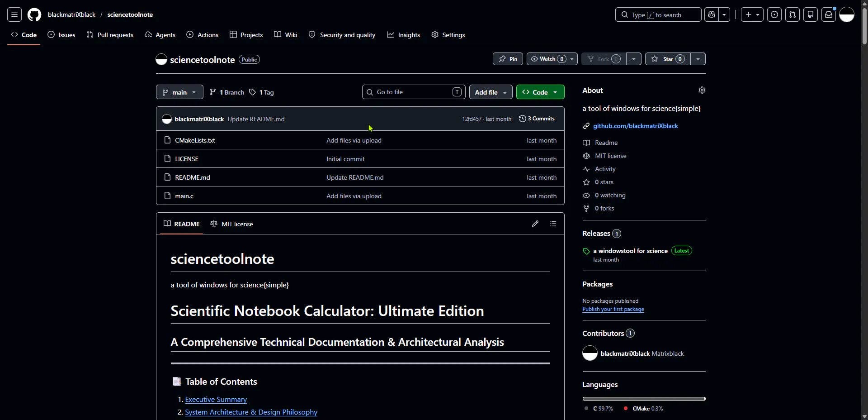Click the author avatar in commit row
Viewport: 868px width, 420px height.
pos(167,119)
